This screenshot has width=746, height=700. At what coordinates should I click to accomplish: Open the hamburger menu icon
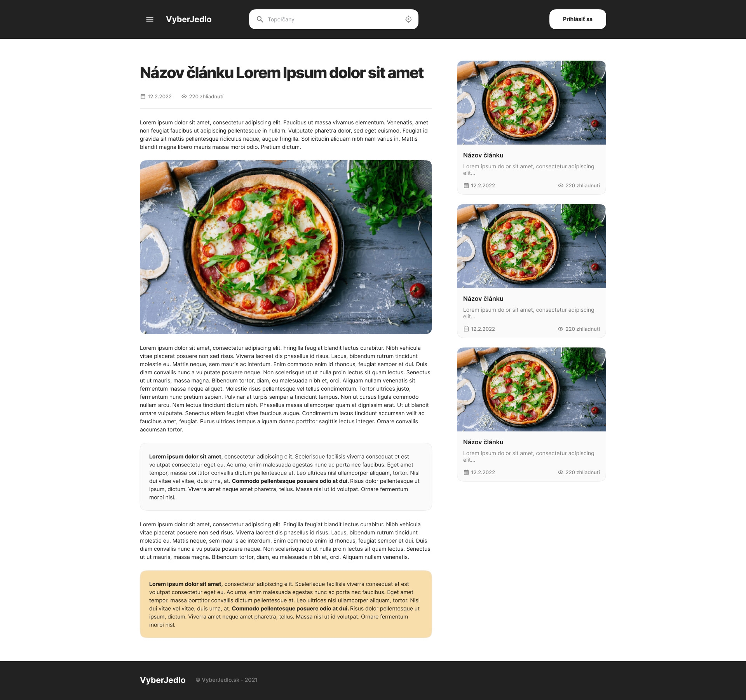[x=150, y=19]
